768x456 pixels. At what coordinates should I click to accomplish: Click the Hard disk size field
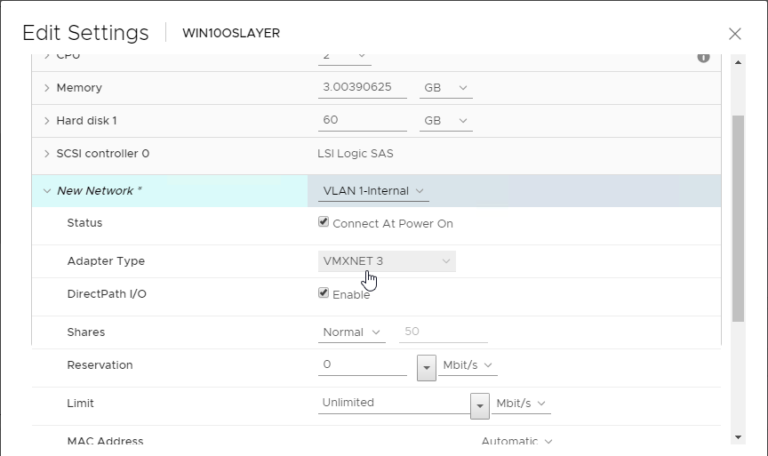click(x=361, y=121)
